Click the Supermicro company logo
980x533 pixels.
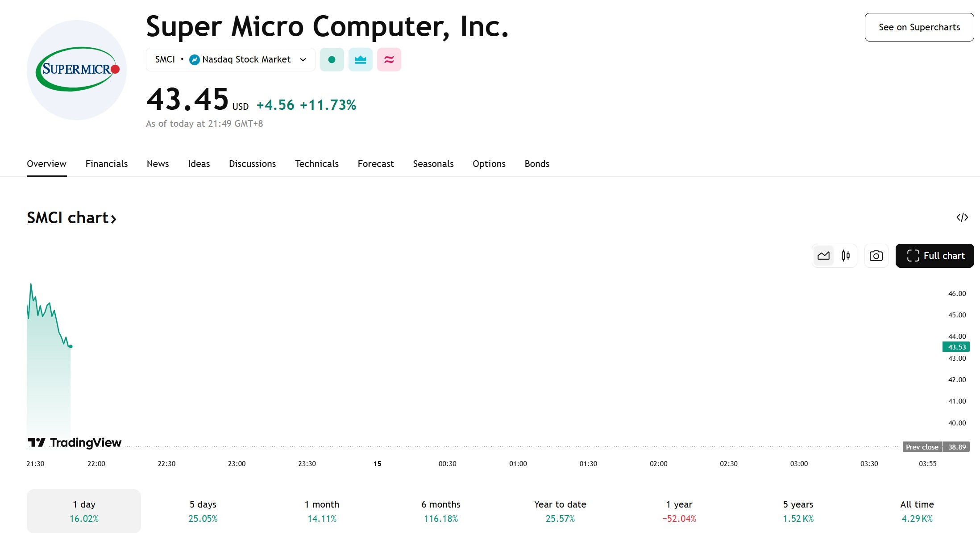pos(77,70)
